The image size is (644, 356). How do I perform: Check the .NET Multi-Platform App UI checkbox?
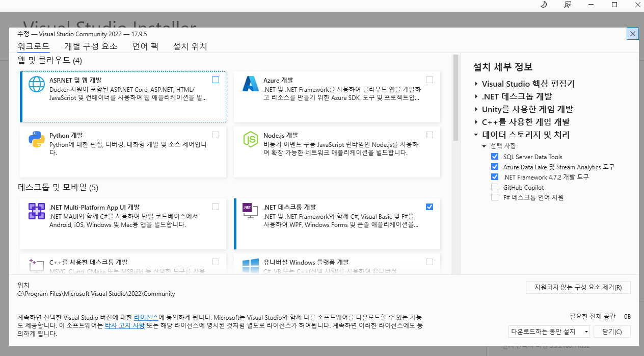pos(216,207)
